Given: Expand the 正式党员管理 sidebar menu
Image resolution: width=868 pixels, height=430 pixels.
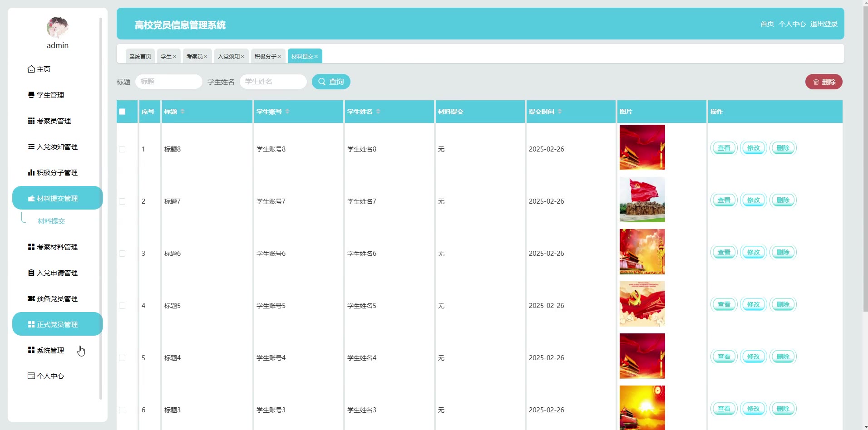Looking at the screenshot, I should tap(58, 324).
